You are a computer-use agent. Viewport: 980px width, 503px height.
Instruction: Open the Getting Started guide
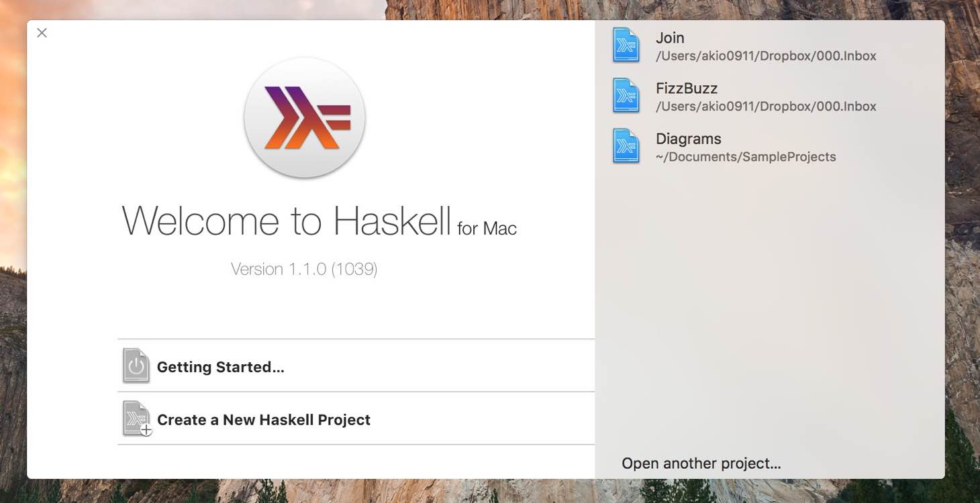point(356,366)
